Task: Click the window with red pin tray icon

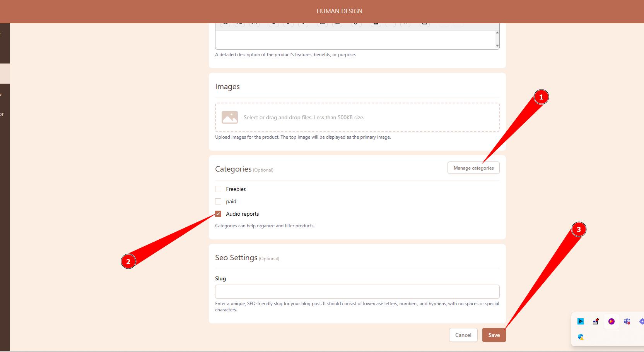Action: pyautogui.click(x=596, y=321)
